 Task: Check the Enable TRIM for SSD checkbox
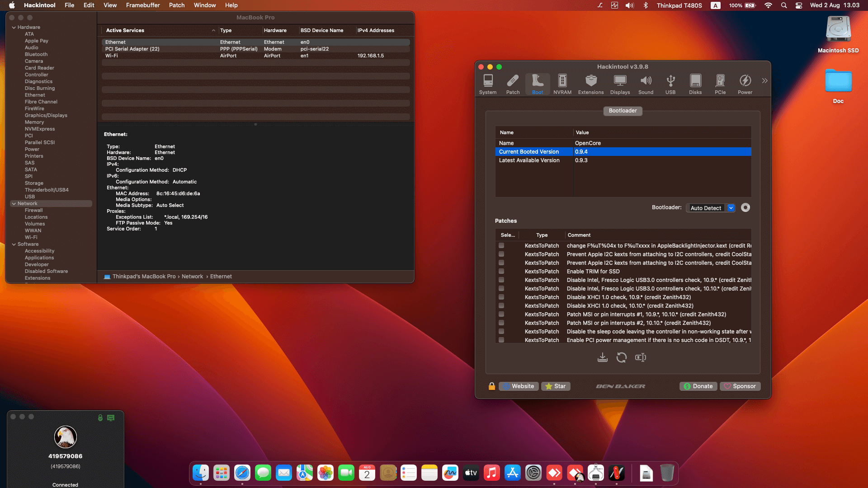click(x=501, y=272)
